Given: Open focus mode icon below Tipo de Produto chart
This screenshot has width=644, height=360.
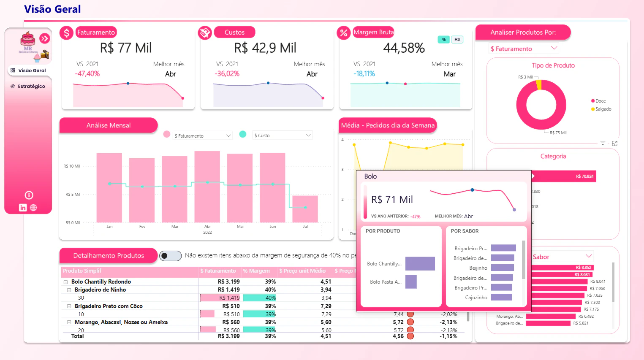Looking at the screenshot, I should tap(615, 143).
